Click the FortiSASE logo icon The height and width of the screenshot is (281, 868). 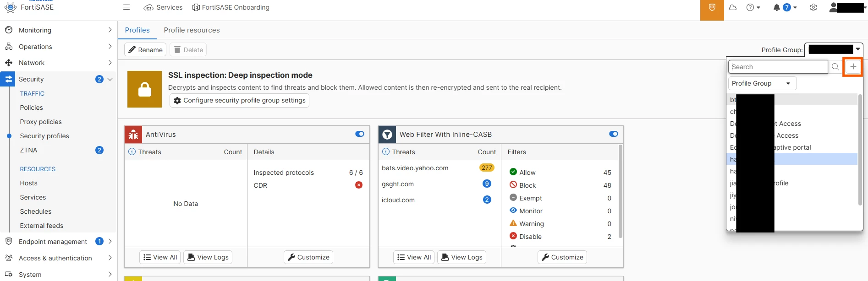(10, 7)
